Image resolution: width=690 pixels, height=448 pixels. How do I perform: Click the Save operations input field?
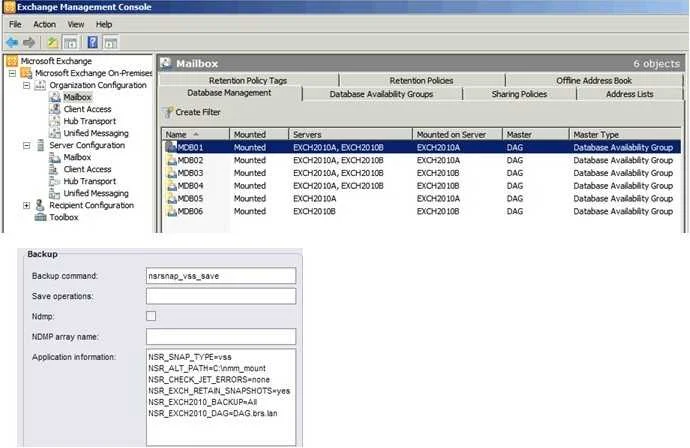[221, 296]
